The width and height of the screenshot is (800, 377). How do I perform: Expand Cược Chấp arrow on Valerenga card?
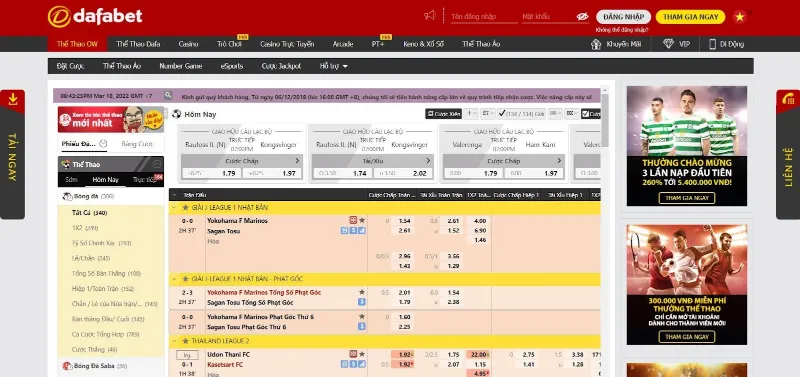coord(559,161)
